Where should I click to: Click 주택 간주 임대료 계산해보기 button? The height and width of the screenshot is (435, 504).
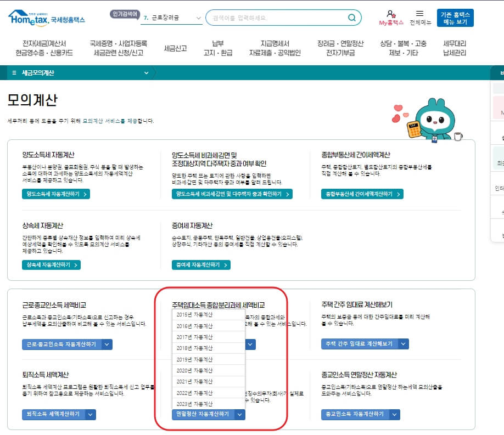click(360, 344)
